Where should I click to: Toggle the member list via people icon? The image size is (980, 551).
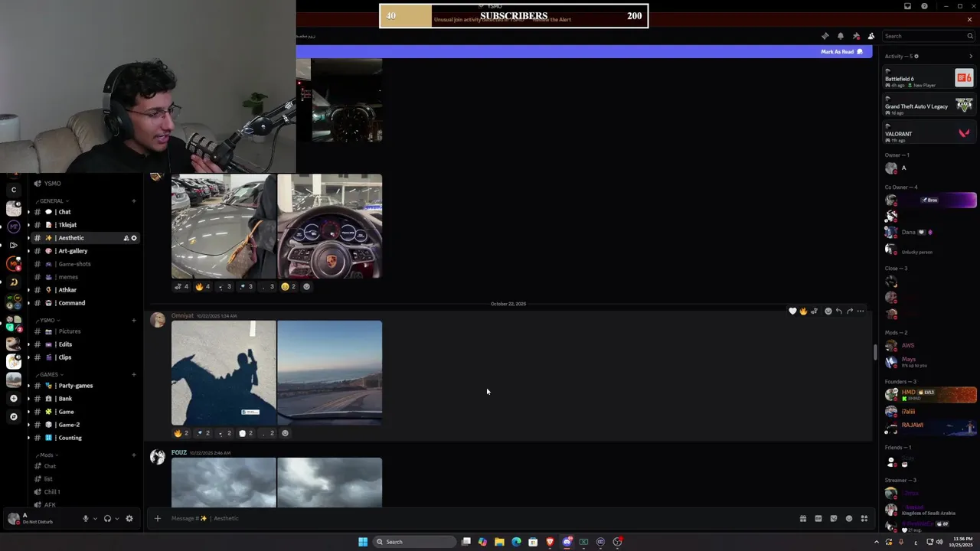[x=871, y=36]
